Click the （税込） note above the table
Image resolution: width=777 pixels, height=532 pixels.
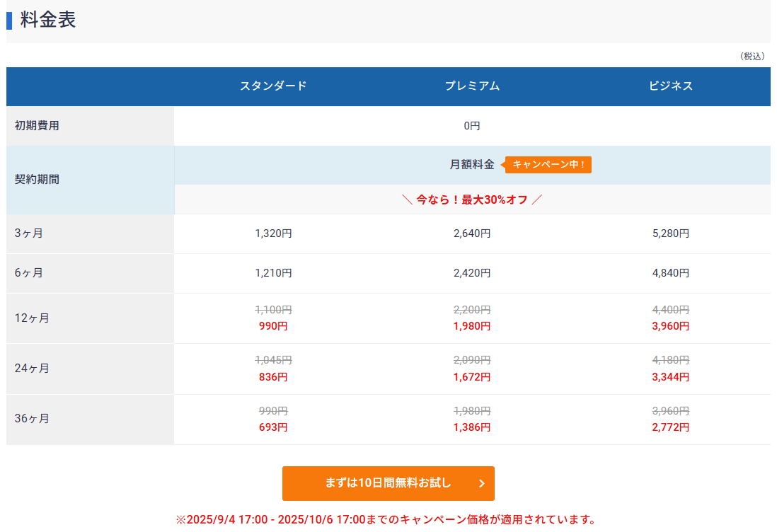tap(752, 56)
